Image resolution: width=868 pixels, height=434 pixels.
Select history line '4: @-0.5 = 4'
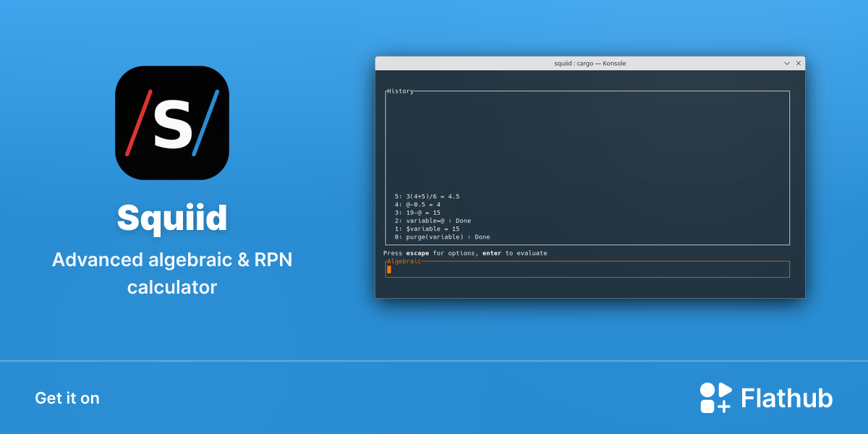point(417,205)
